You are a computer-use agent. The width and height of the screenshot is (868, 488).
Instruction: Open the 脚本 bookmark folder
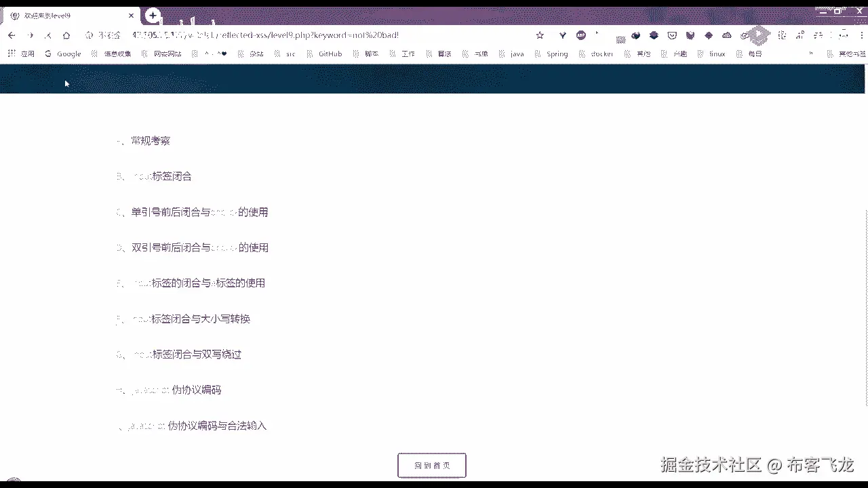(x=366, y=54)
